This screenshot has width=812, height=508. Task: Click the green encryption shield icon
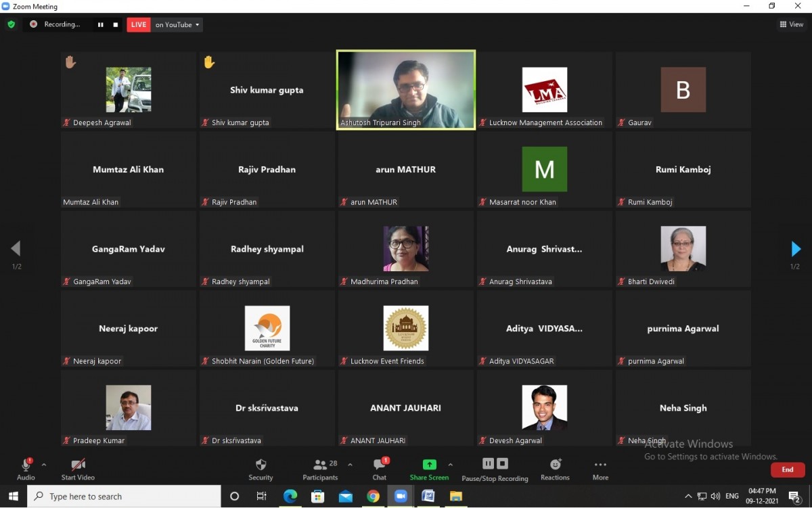tap(11, 24)
